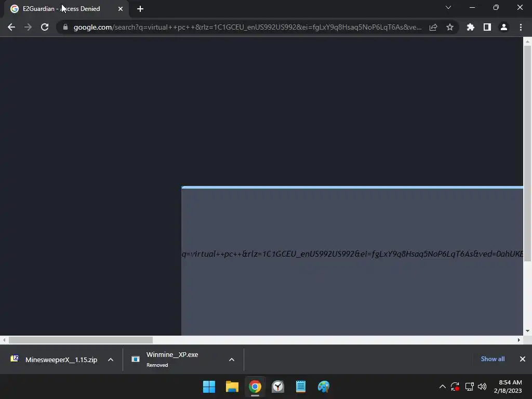The image size is (532, 399).
Task: Open the clock and date 8:54 AM
Action: click(508, 387)
